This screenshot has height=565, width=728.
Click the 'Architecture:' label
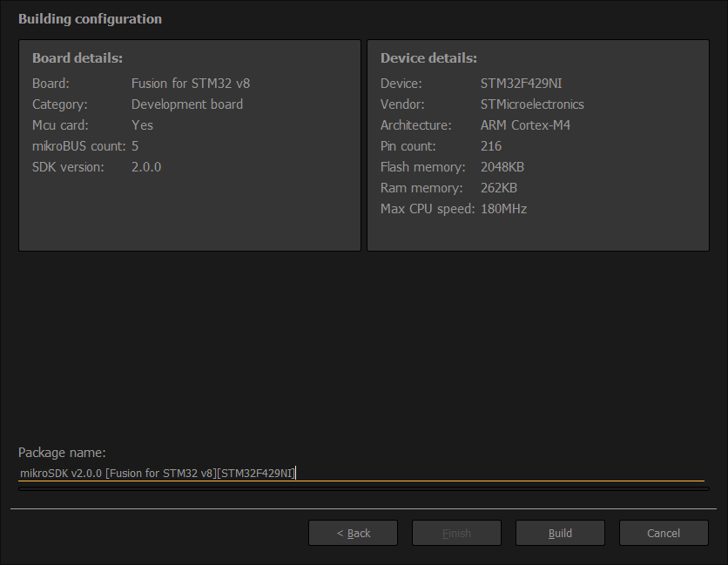[415, 125]
